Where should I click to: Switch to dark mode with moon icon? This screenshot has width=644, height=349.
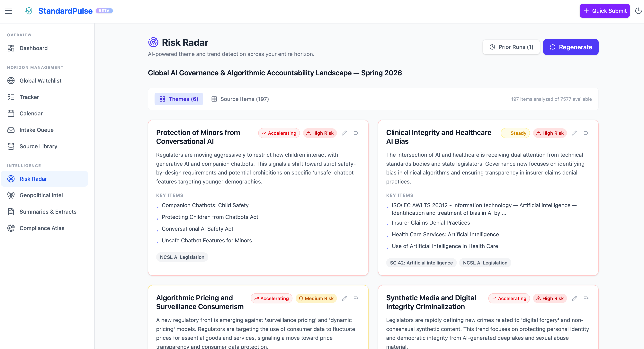tap(638, 11)
